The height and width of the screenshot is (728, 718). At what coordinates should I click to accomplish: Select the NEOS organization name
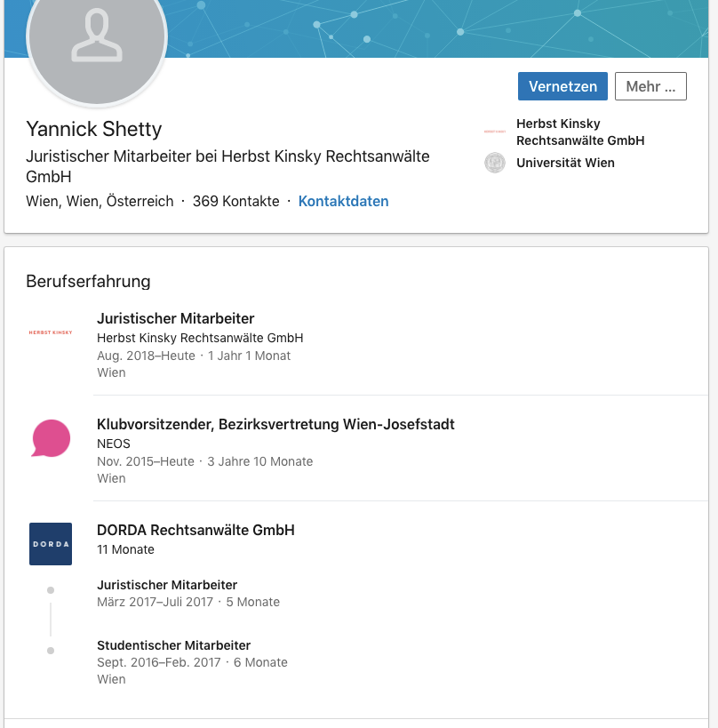pos(114,444)
